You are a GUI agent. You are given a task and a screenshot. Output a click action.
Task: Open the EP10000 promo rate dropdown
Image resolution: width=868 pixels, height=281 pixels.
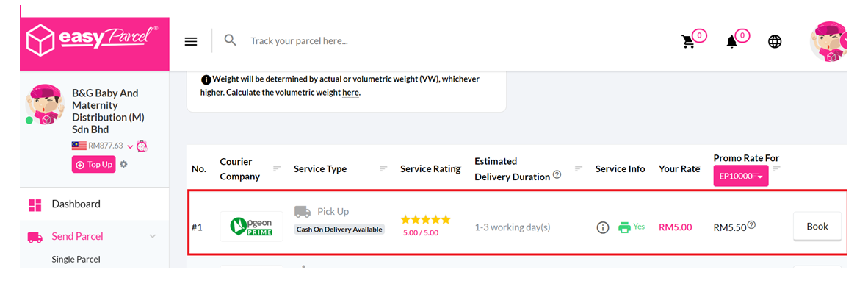[x=741, y=177]
